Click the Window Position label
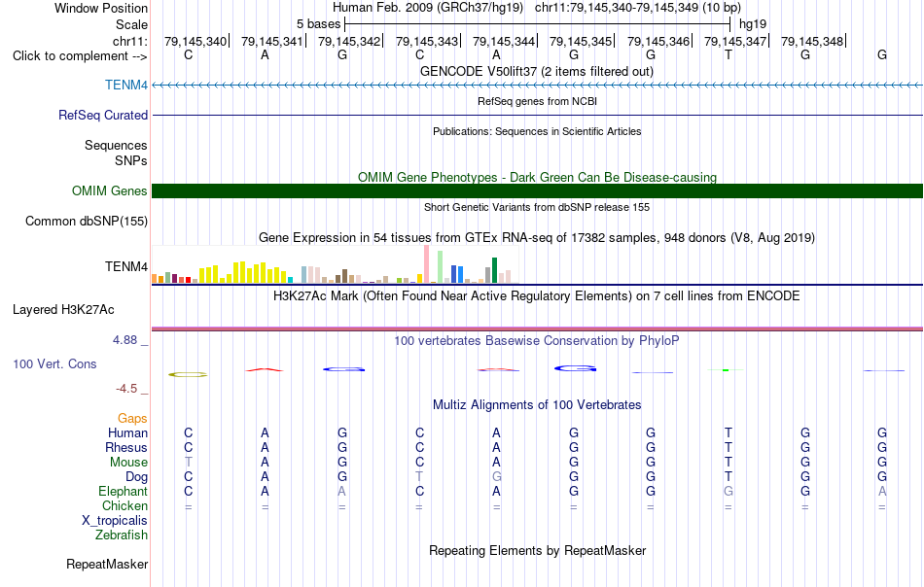The height and width of the screenshot is (587, 924). [101, 8]
